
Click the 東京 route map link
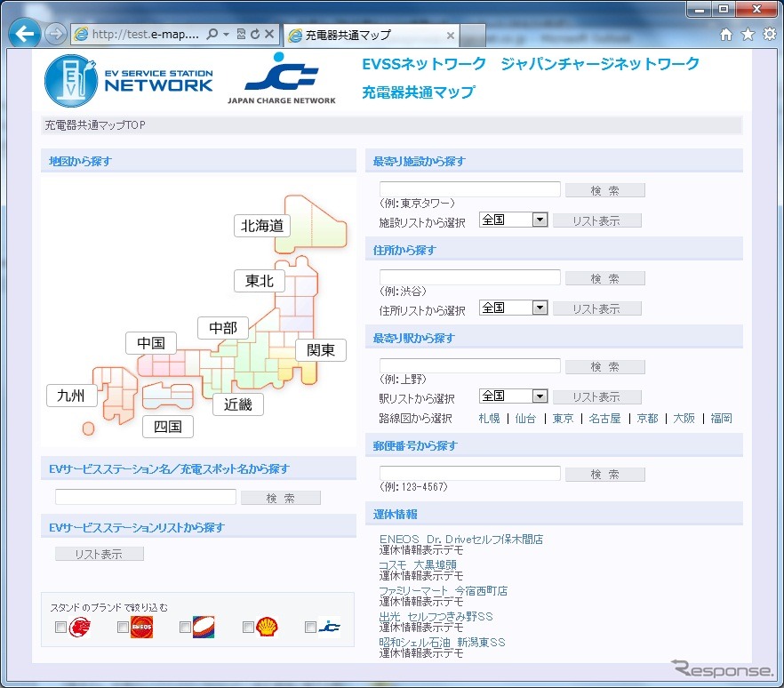563,419
